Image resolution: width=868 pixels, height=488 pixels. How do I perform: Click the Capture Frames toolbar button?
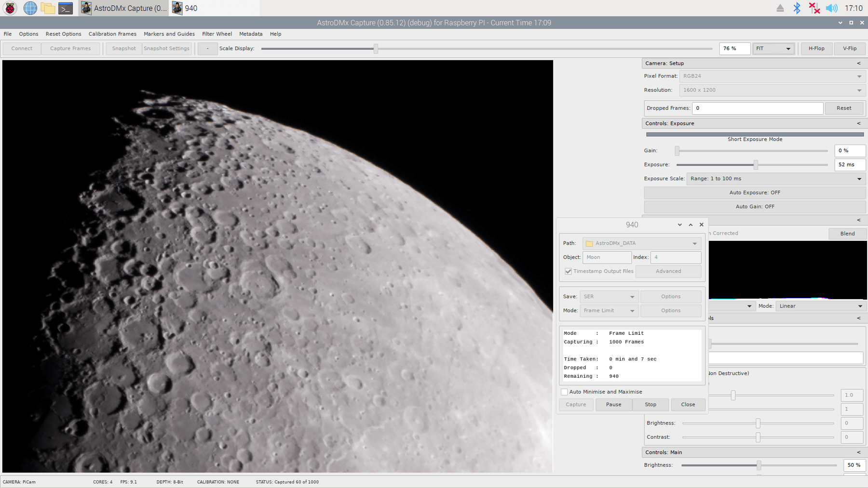pyautogui.click(x=70, y=48)
